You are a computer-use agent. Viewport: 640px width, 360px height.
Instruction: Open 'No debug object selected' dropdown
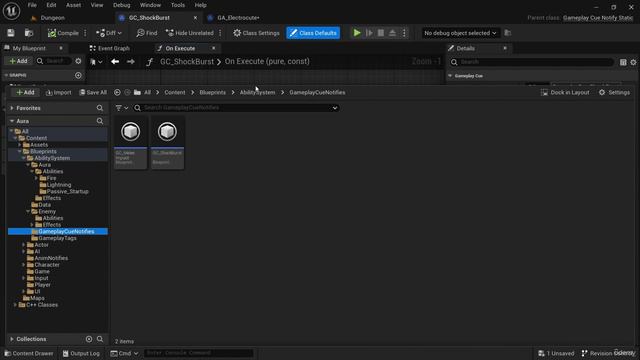click(460, 33)
